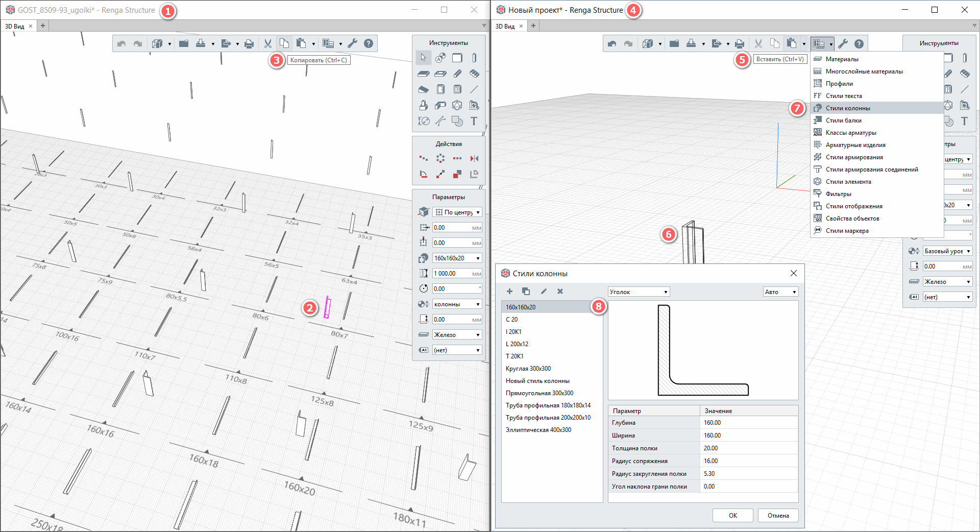Click rotation angle 0.00 field in GOST parameters
This screenshot has height=532, width=980.
click(457, 289)
